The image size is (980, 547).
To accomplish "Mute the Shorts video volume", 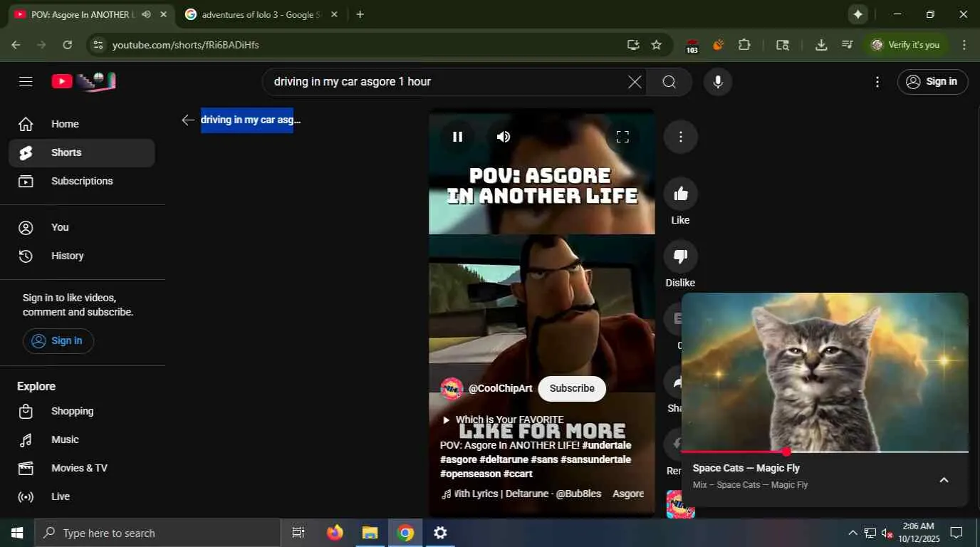I will point(504,137).
